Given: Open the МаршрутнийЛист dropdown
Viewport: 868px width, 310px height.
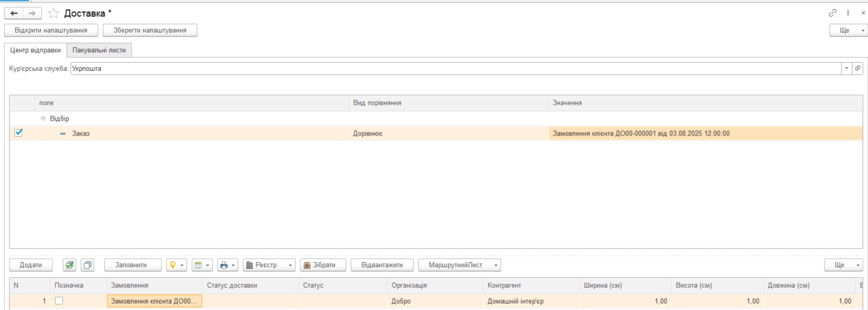Looking at the screenshot, I should (460, 265).
